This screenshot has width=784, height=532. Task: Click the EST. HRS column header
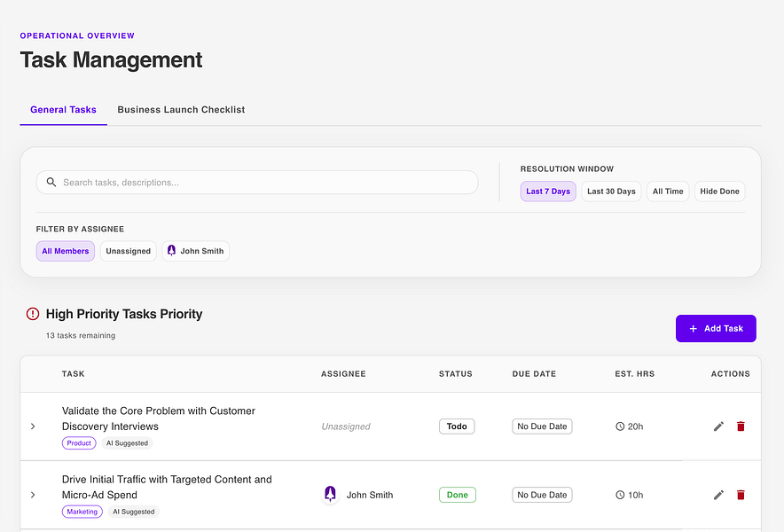[634, 373]
